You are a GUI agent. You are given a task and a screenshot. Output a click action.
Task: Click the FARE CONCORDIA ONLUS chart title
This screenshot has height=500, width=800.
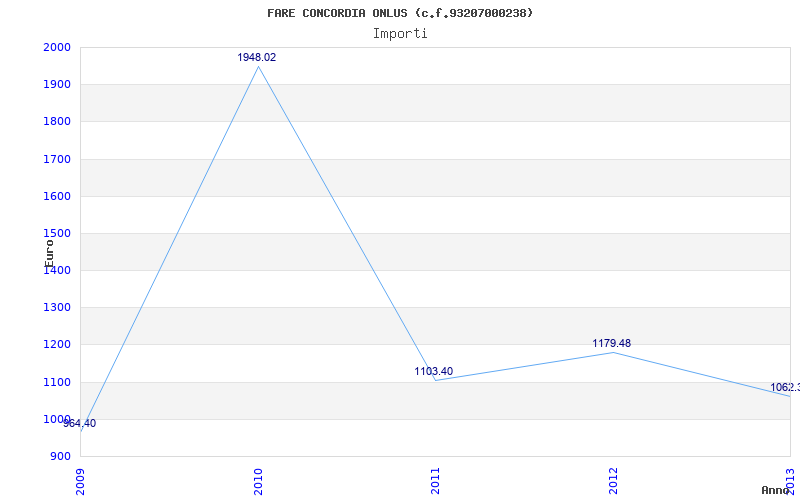[x=400, y=13]
